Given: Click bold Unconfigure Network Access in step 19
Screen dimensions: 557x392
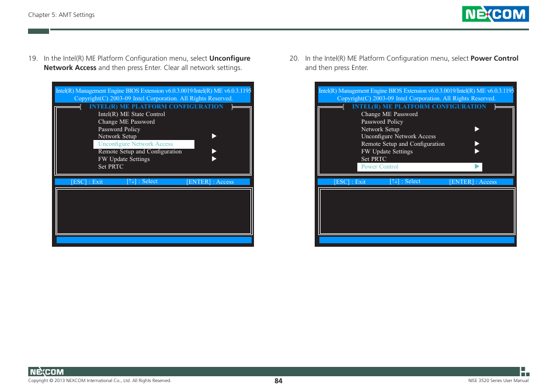Looking at the screenshot, I should [147, 63].
